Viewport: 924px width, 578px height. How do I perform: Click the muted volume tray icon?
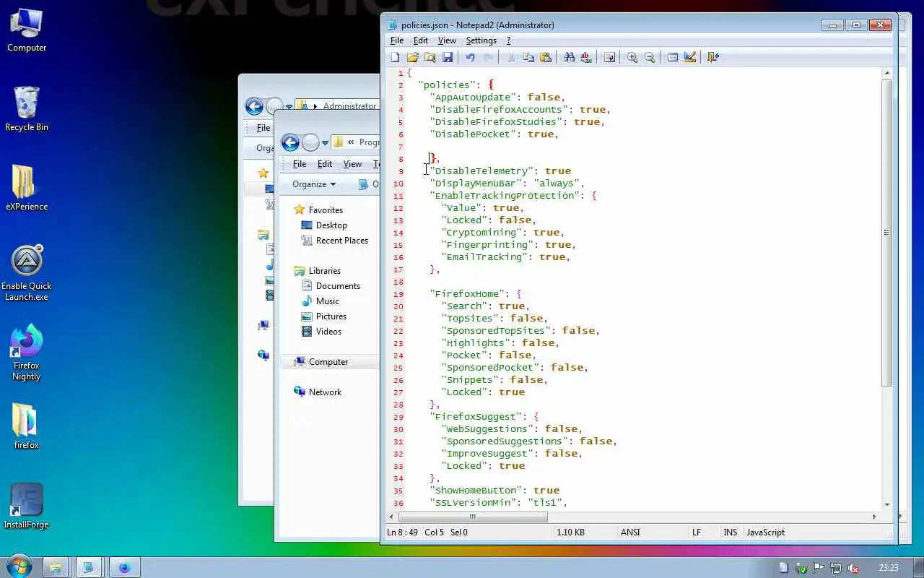coord(853,568)
